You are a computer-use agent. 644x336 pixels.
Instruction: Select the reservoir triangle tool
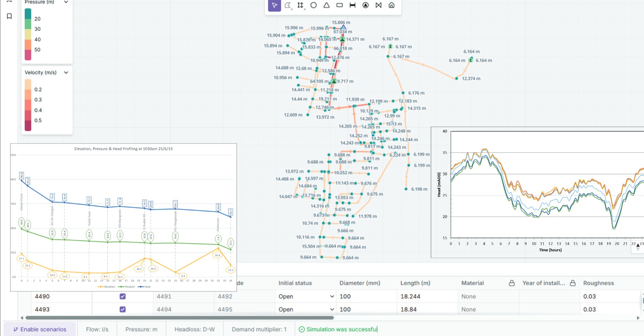(326, 5)
